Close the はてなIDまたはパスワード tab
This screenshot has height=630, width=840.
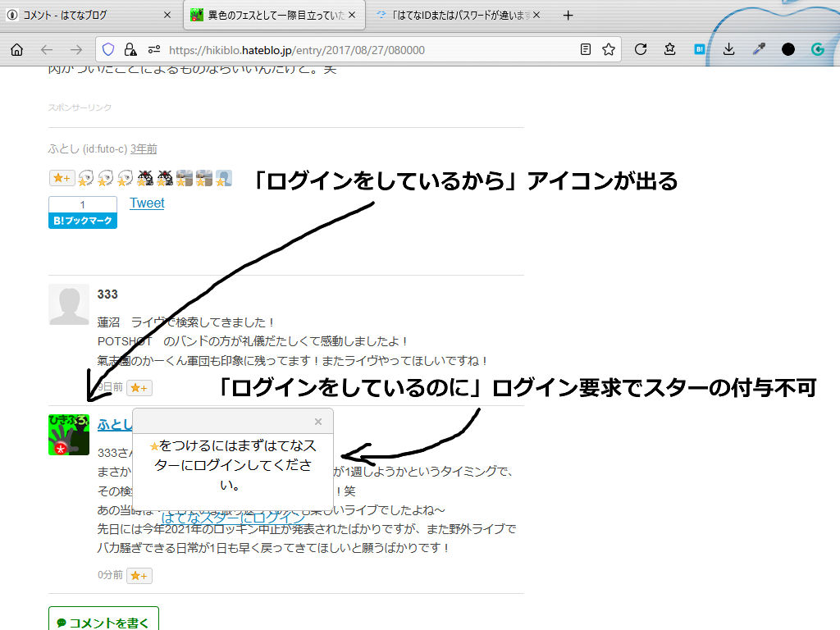[536, 15]
